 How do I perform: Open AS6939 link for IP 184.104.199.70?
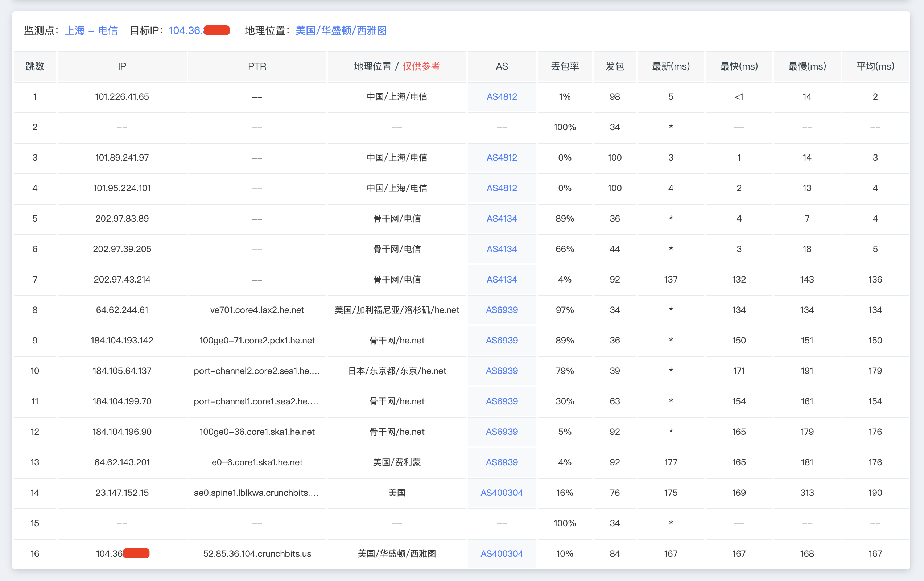(502, 401)
